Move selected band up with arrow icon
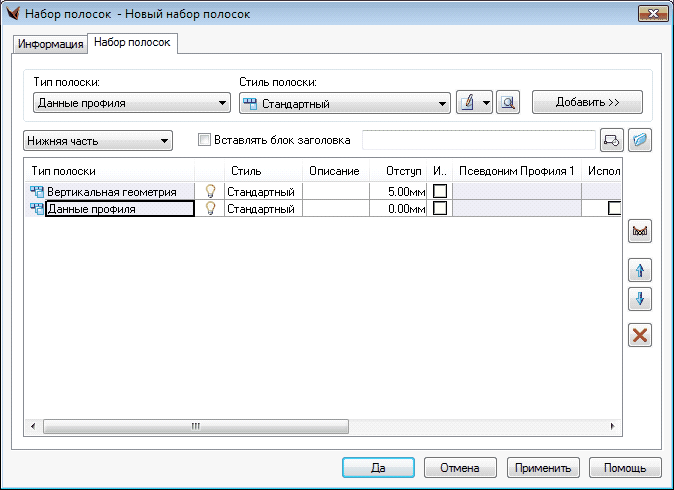This screenshot has width=674, height=490. (x=640, y=270)
